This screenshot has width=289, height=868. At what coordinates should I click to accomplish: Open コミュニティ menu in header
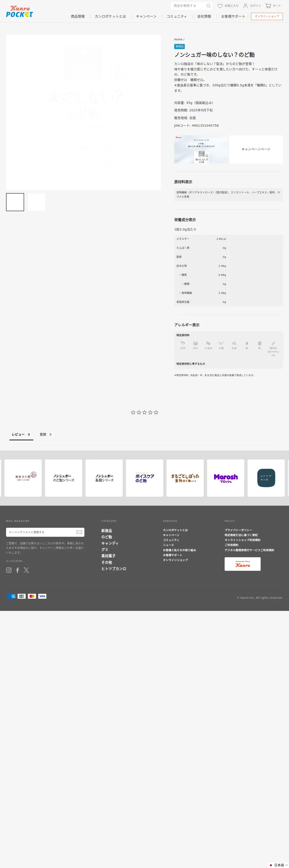pos(177,16)
